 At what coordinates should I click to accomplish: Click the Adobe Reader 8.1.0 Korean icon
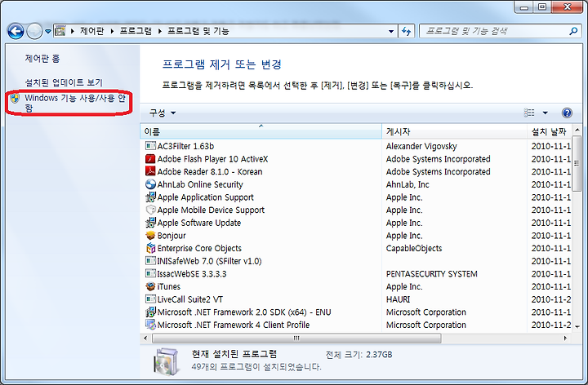click(150, 171)
